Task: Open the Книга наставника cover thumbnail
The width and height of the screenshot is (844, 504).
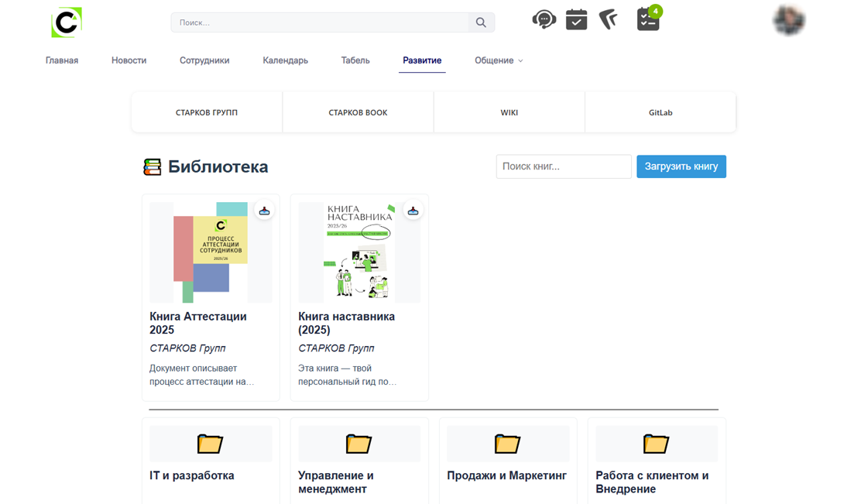Action: pos(359,252)
